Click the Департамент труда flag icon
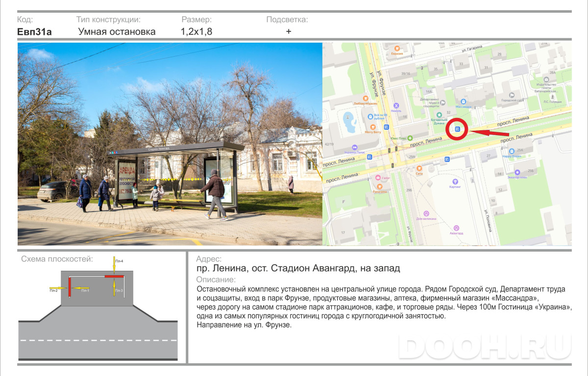588x376 pixels. (443, 102)
